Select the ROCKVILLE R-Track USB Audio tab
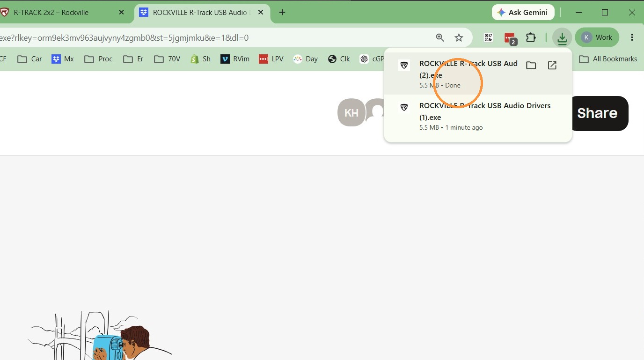This screenshot has height=360, width=644. click(202, 13)
